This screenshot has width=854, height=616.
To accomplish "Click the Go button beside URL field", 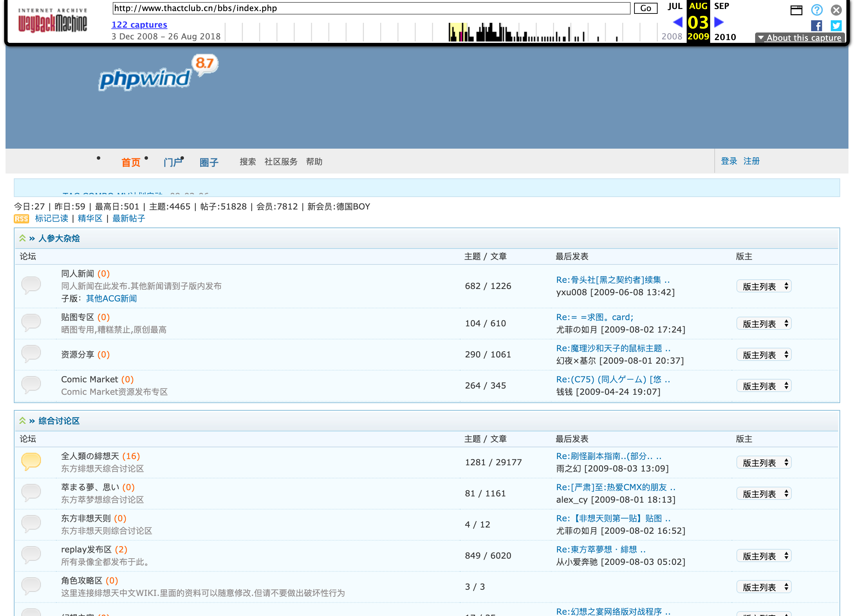I will click(x=646, y=8).
